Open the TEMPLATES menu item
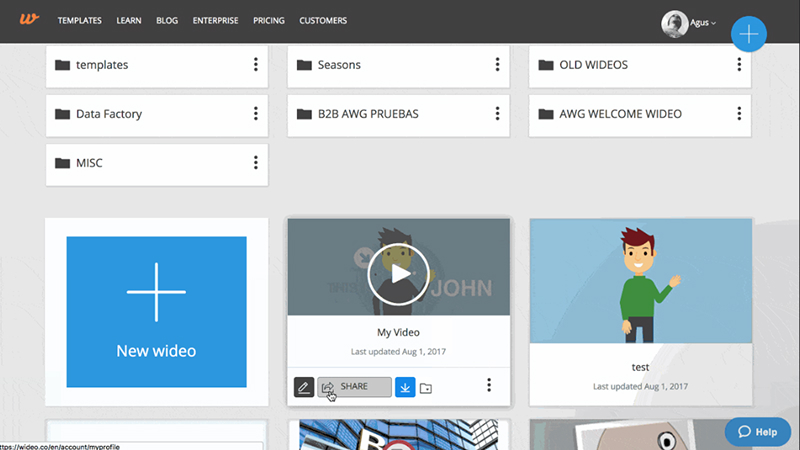 (80, 21)
